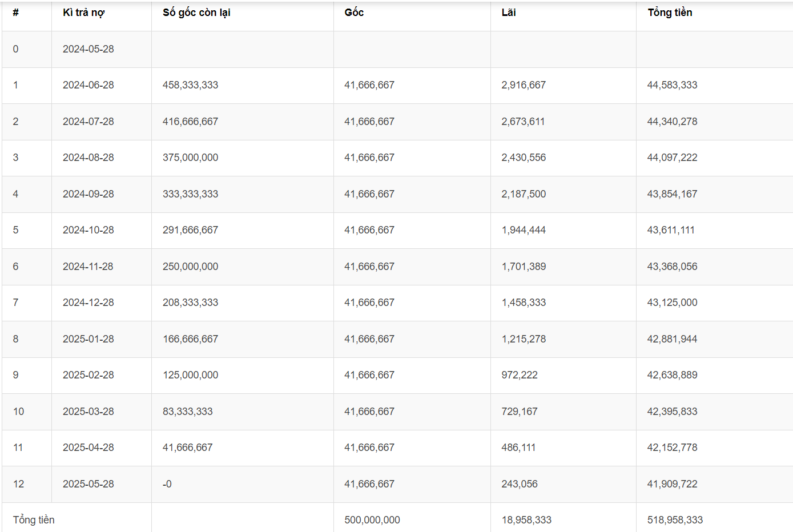The image size is (793, 532).
Task: Select the date 2025-02-28
Action: [88, 375]
